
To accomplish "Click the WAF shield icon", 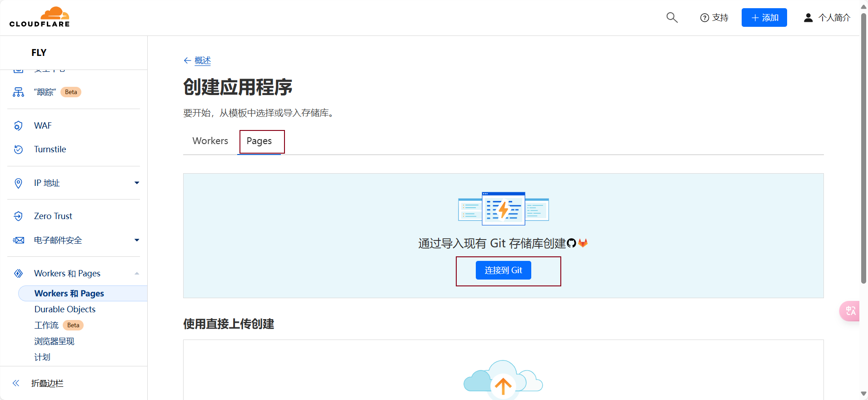I will [18, 126].
